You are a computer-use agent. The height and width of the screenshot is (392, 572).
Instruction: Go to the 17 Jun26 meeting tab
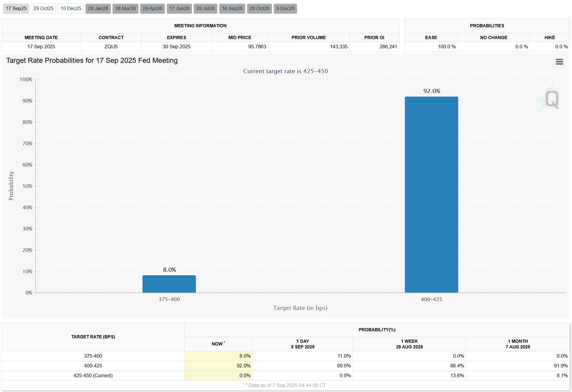pyautogui.click(x=179, y=8)
